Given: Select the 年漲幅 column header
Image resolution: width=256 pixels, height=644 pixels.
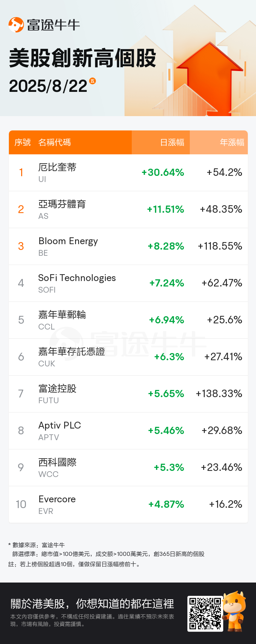Looking at the screenshot, I should click(232, 142).
